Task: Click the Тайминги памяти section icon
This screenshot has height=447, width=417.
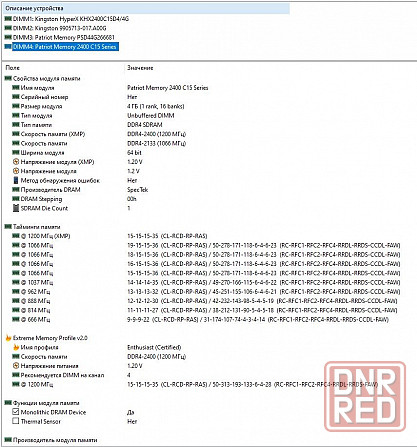Action: point(8,227)
